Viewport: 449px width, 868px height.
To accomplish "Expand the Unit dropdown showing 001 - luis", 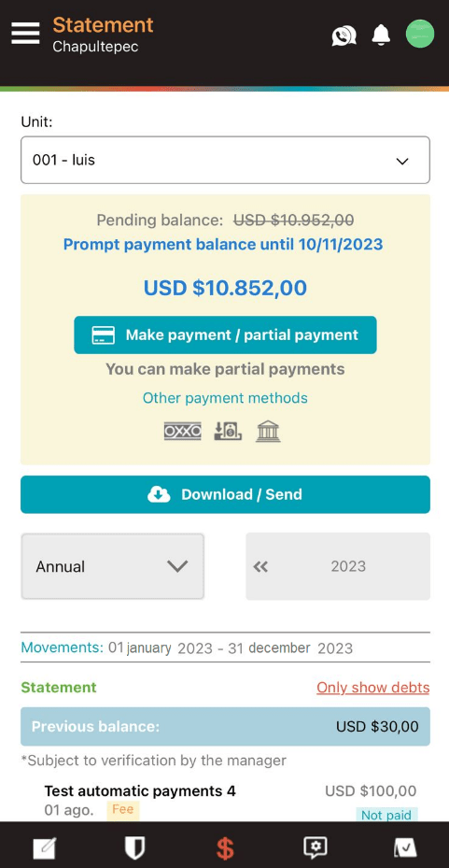I will pos(225,160).
